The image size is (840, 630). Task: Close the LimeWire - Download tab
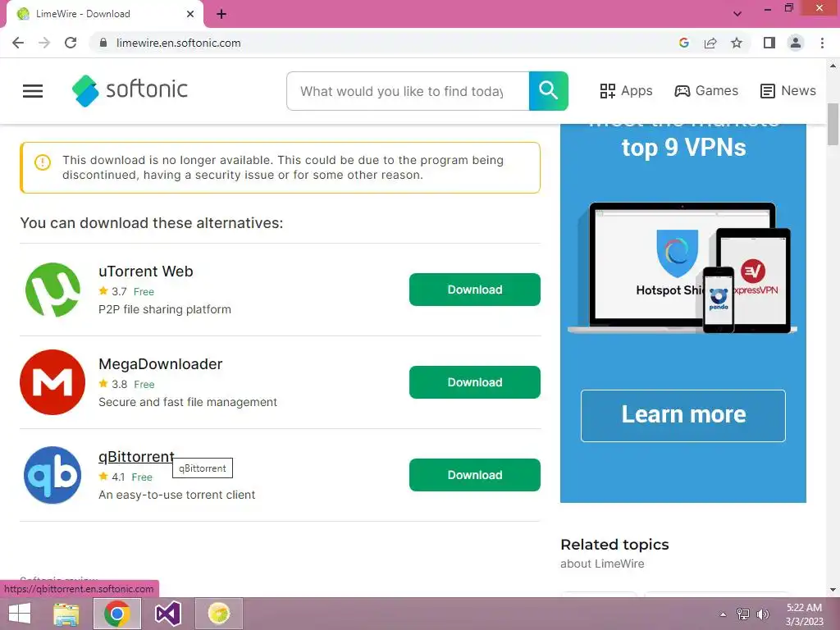point(190,14)
